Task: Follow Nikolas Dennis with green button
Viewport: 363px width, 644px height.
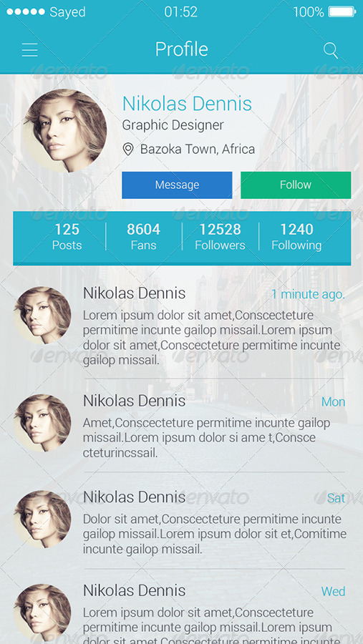Action: (x=296, y=185)
